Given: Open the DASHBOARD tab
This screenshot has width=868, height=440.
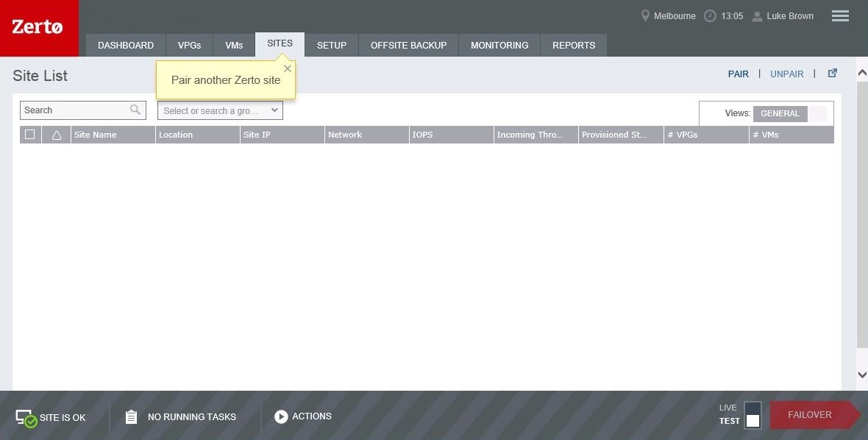Looking at the screenshot, I should click(126, 46).
